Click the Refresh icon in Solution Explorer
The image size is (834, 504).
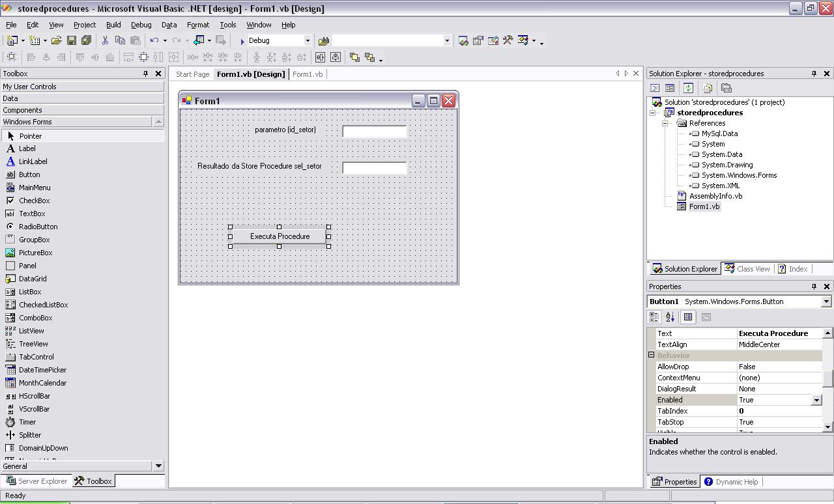pos(688,88)
